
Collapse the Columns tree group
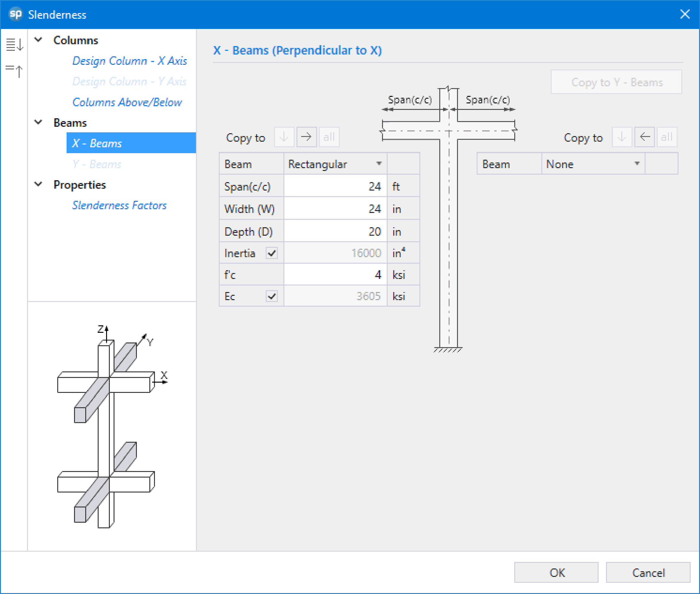tap(38, 40)
